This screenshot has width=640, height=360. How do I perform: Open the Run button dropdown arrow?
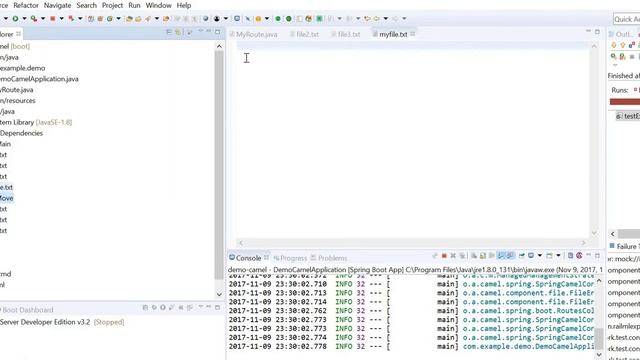[x=24, y=18]
